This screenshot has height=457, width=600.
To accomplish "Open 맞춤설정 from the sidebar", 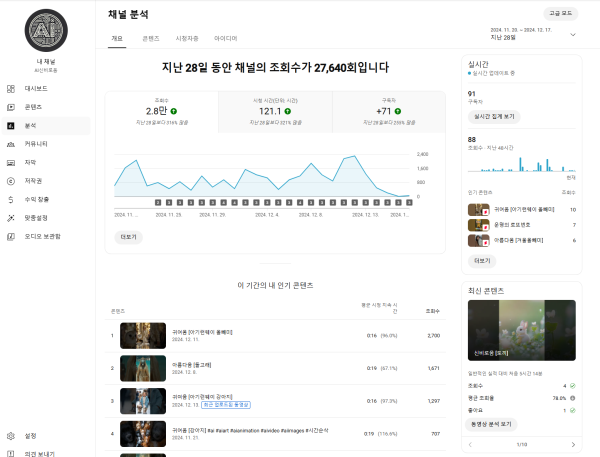I will pyautogui.click(x=35, y=217).
